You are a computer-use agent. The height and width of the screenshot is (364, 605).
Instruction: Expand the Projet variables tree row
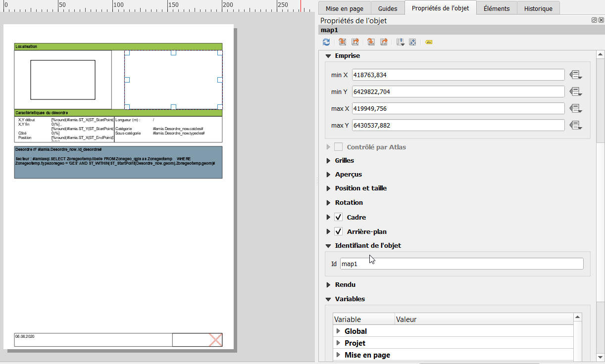339,343
